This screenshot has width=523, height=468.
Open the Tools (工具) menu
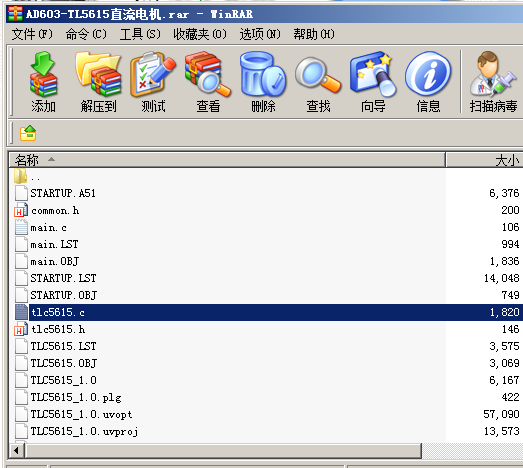pos(140,34)
